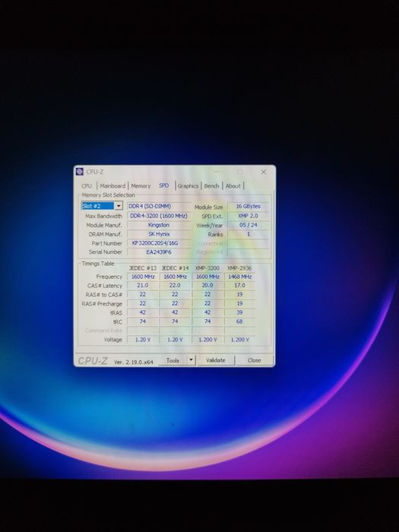
Task: Click the CAS# Latency 22.0 cell
Action: click(175, 286)
